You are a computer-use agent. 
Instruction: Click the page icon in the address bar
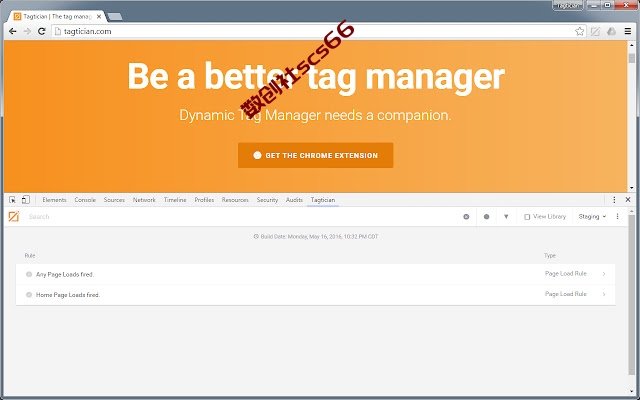click(58, 31)
